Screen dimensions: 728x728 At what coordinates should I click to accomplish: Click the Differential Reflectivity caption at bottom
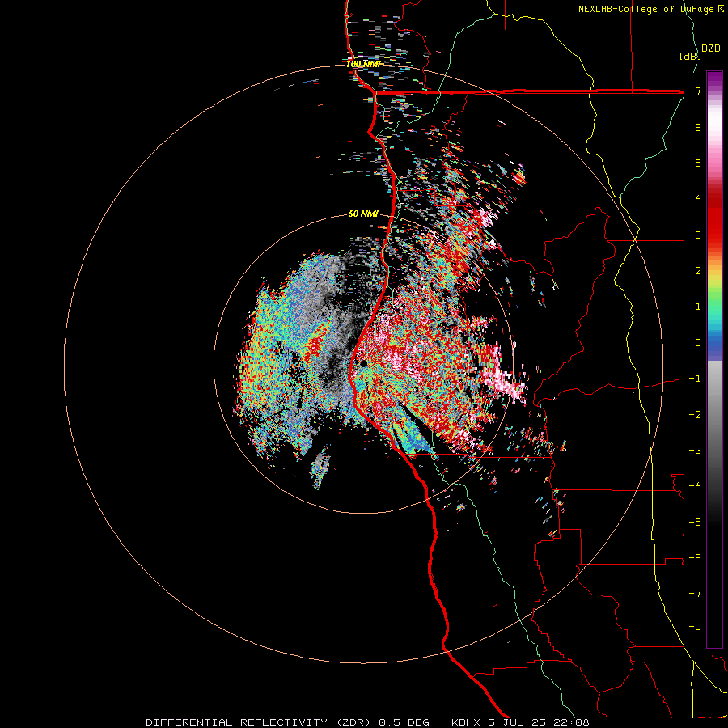coord(367,722)
